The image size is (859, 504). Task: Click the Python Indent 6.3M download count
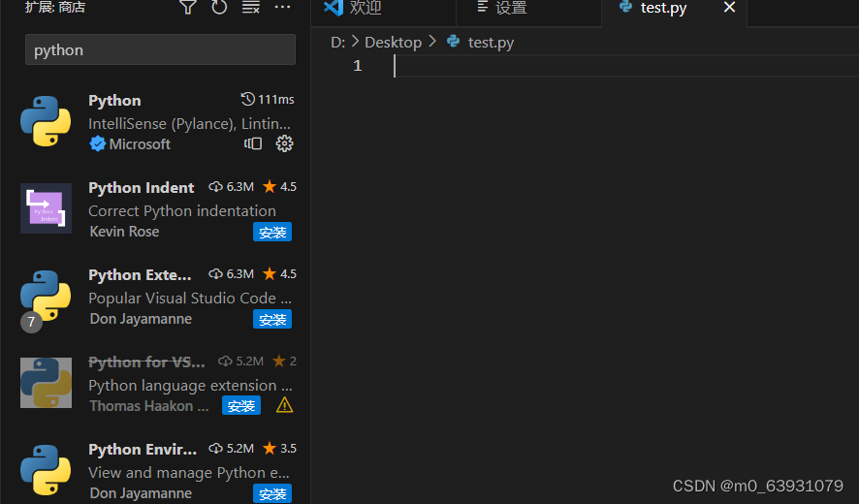[x=231, y=187]
